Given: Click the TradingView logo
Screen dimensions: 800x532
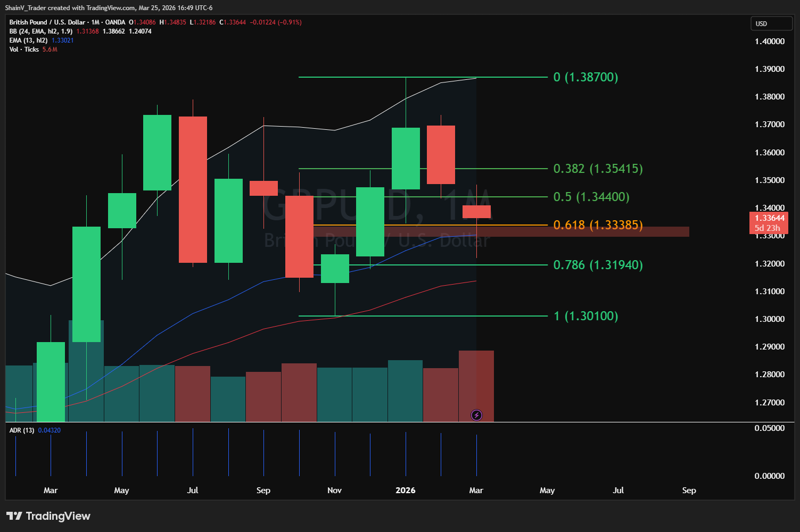Looking at the screenshot, I should (48, 516).
